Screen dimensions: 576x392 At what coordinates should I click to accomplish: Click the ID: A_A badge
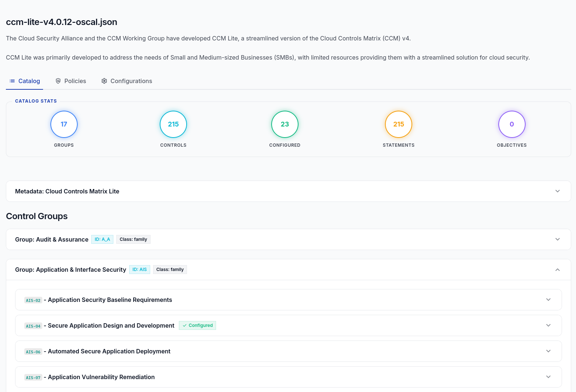coord(102,239)
